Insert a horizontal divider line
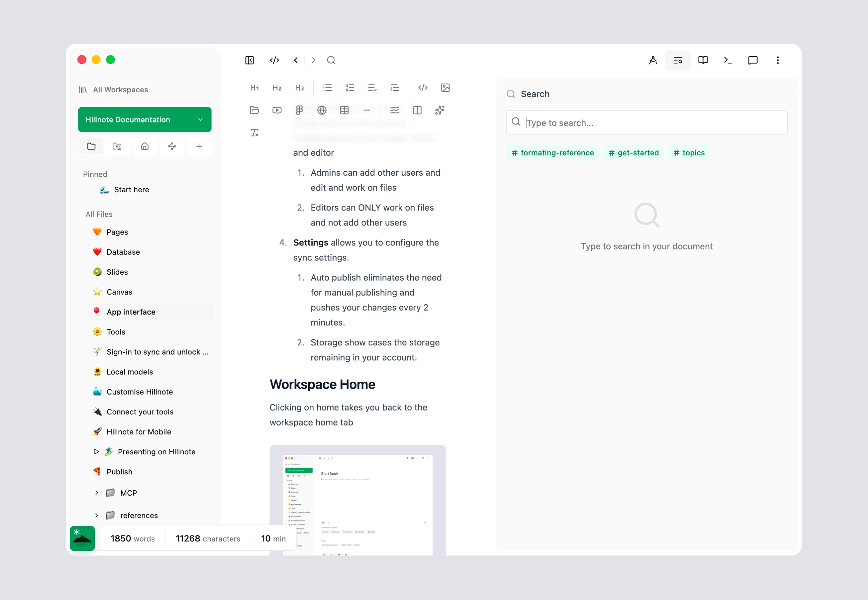 point(367,110)
